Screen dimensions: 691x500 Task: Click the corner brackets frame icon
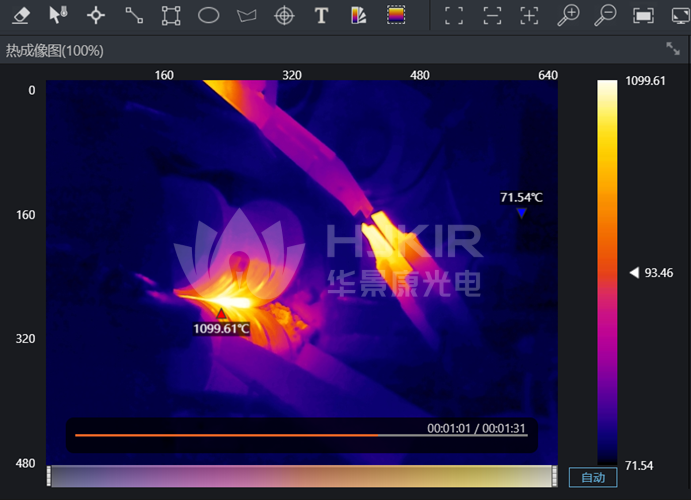coord(454,16)
